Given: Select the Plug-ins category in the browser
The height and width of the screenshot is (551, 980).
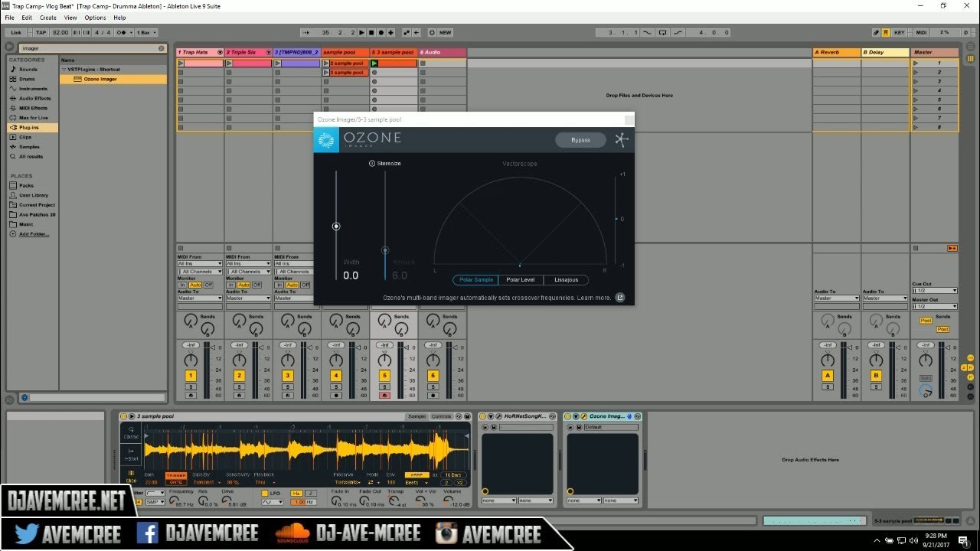Looking at the screenshot, I should pyautogui.click(x=31, y=127).
